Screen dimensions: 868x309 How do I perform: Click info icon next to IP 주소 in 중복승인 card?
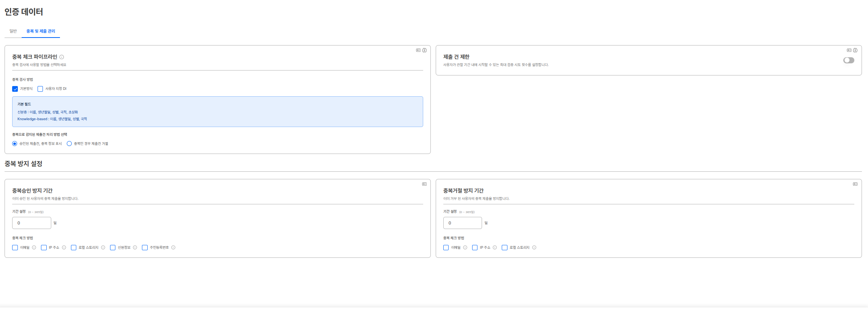pyautogui.click(x=64, y=248)
